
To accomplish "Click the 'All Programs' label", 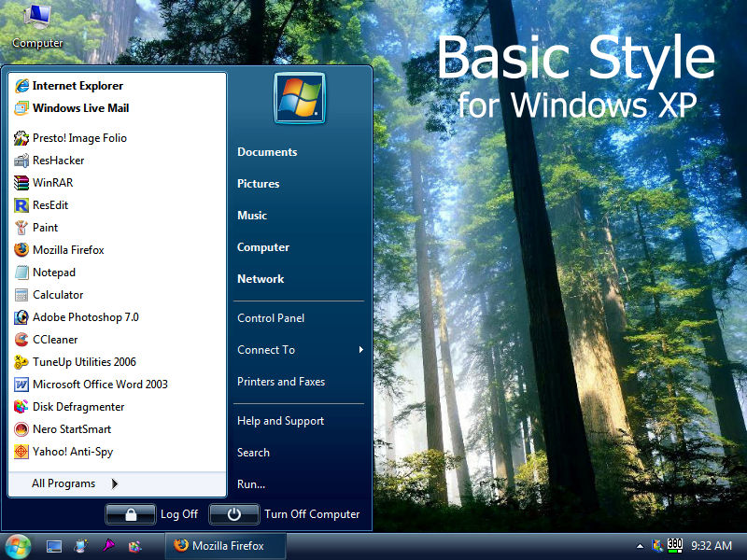I will click(63, 483).
